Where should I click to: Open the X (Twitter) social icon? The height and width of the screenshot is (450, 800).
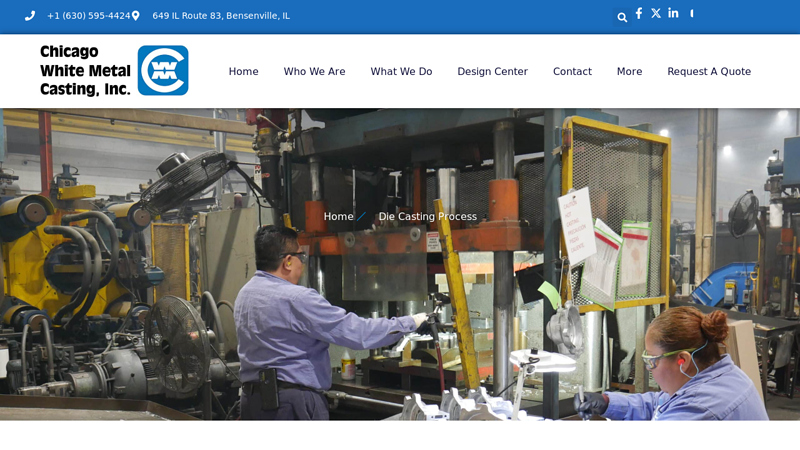pos(656,13)
